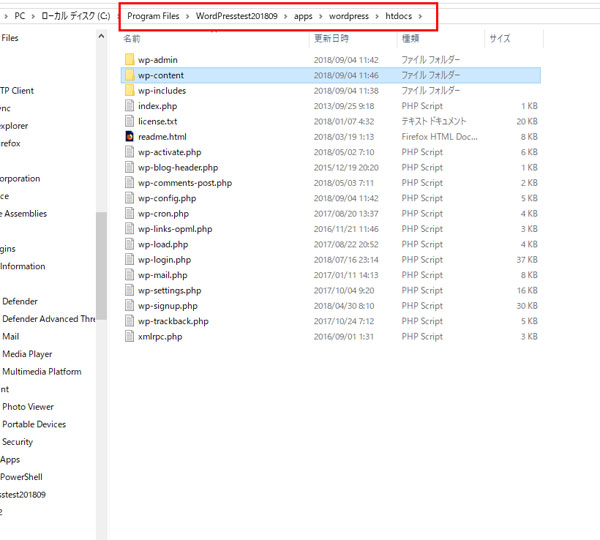
Task: Click the xmlrpc.php file icon
Action: point(129,336)
